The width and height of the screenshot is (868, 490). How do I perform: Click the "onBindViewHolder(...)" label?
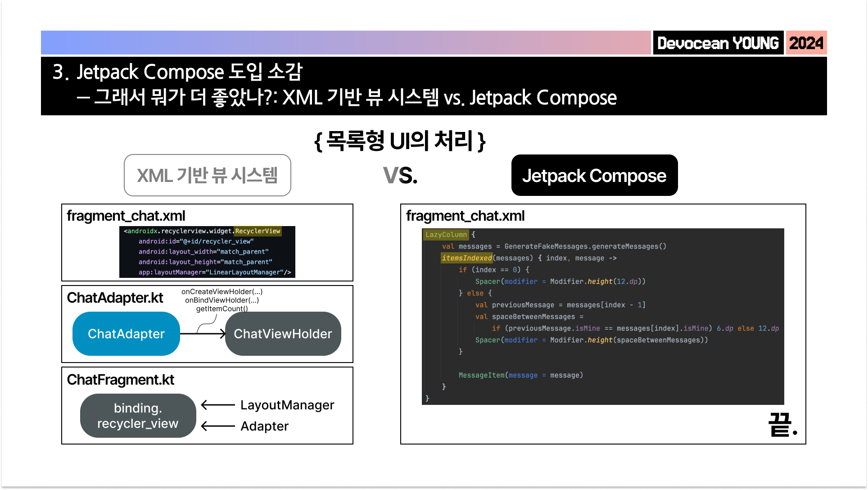222,300
